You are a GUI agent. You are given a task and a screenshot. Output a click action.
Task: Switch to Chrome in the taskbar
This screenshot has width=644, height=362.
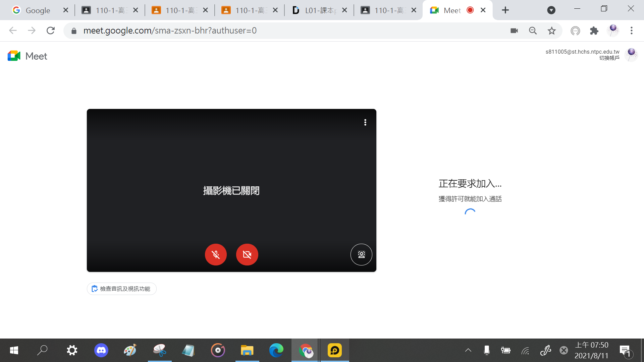(306, 350)
